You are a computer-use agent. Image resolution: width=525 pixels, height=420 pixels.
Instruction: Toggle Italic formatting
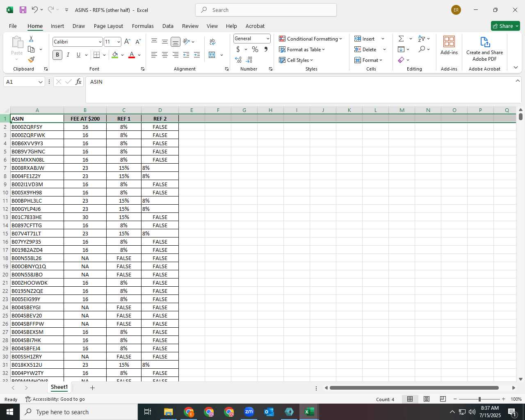coord(68,55)
